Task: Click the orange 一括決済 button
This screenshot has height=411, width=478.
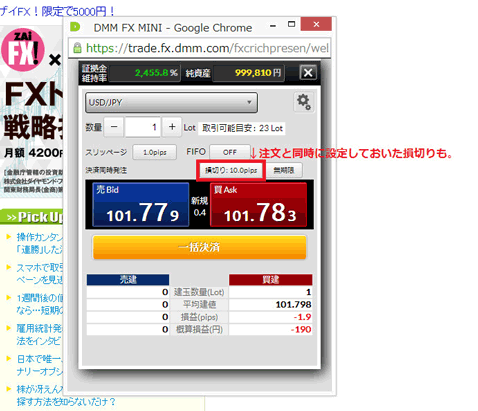Action: click(x=199, y=247)
